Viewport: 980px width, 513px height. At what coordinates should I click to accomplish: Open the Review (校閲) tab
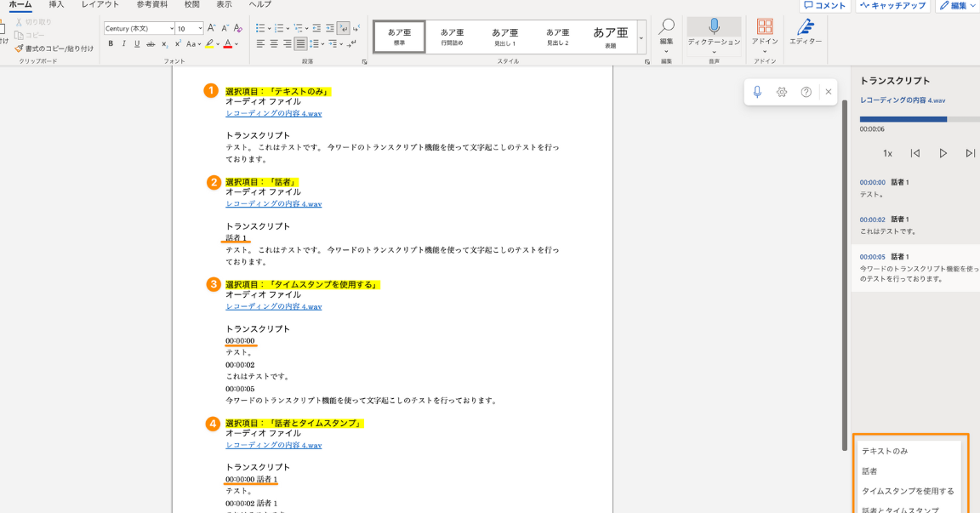[x=192, y=4]
